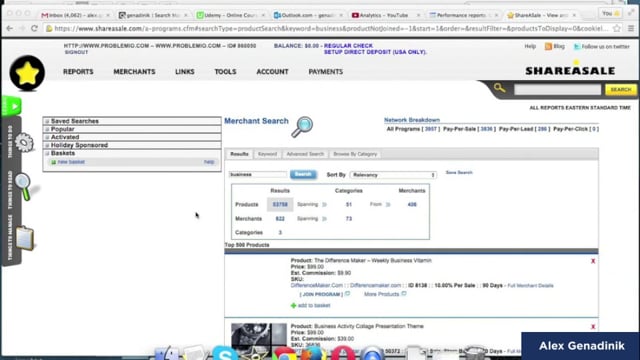The image size is (640, 360).
Task: Click the keyword field containing business
Action: click(258, 175)
